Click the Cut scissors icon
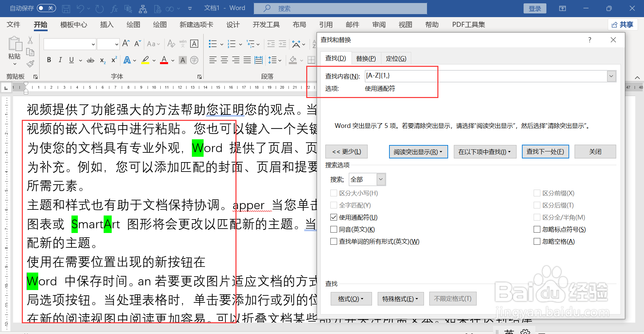This screenshot has width=644, height=334. point(30,41)
